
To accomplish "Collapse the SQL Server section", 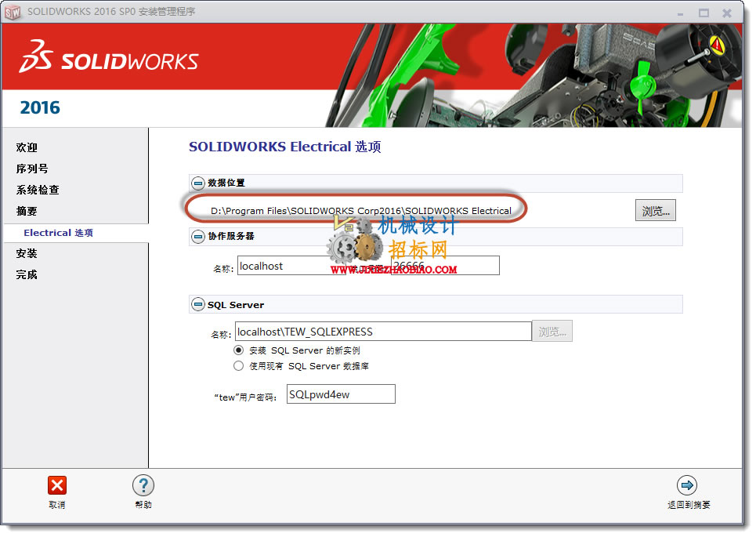I will 197,304.
